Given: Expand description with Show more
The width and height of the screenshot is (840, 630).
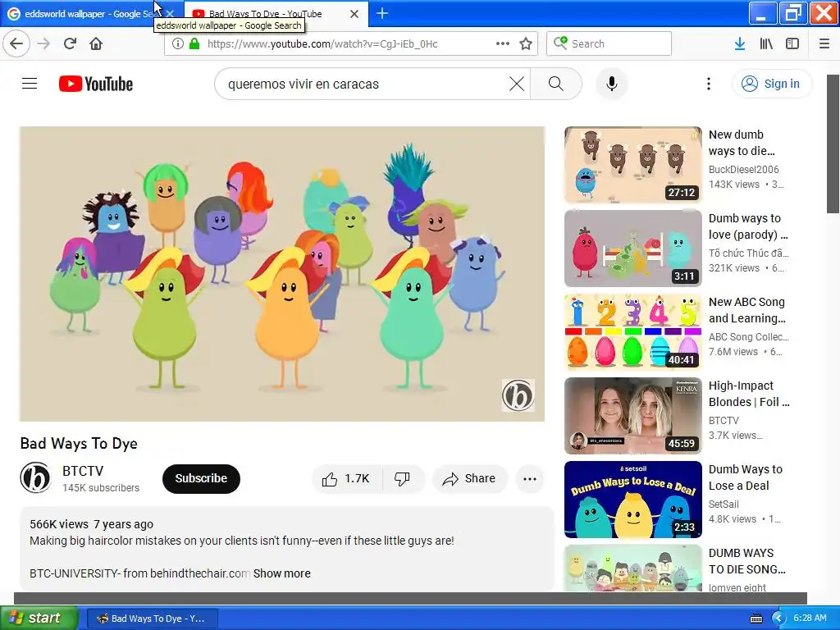Looking at the screenshot, I should click(x=282, y=573).
